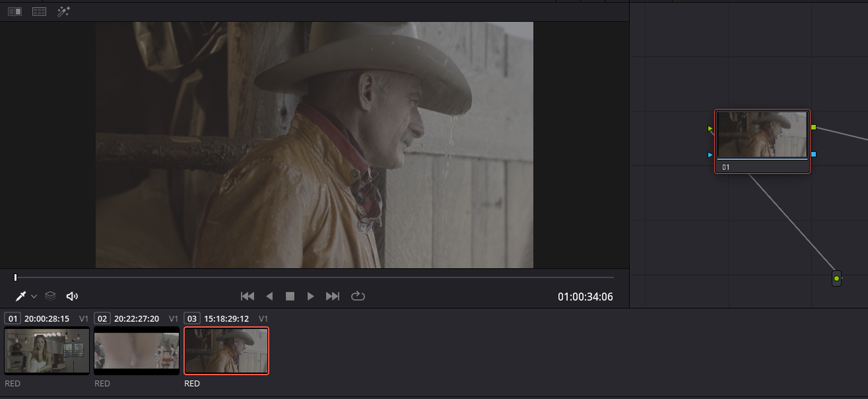Click the playhead on the viewer scrubber

[16, 278]
